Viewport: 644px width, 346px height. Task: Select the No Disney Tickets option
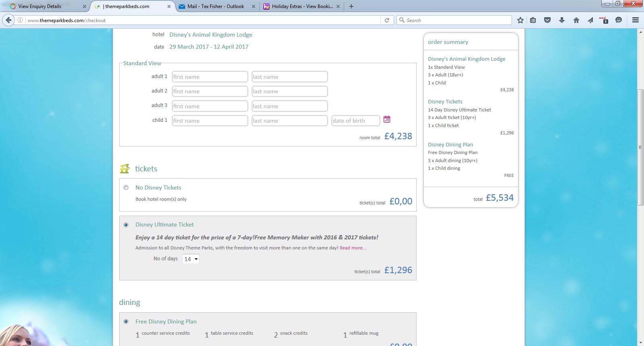[126, 187]
